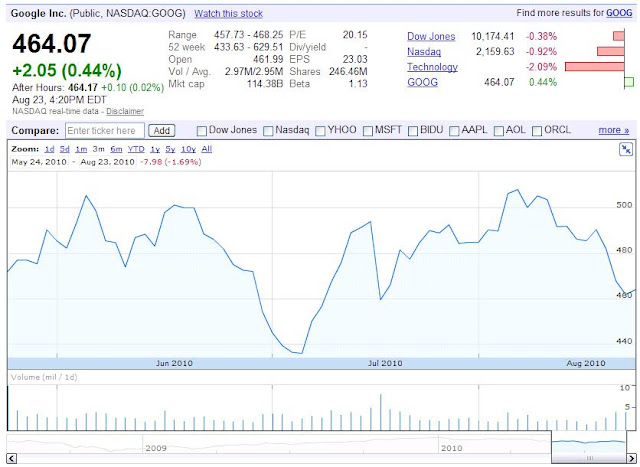Click the 'Enter ticker here' field
The width and height of the screenshot is (640, 467).
pyautogui.click(x=104, y=131)
